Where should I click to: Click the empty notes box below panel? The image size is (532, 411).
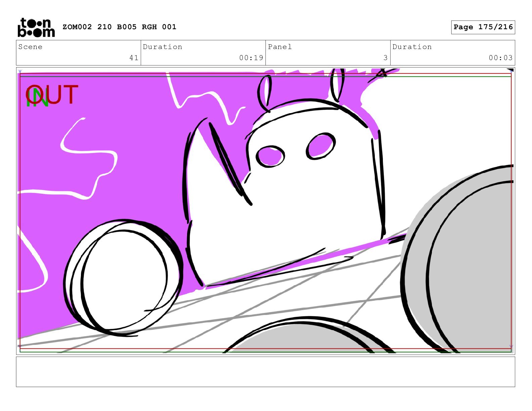pos(265,372)
